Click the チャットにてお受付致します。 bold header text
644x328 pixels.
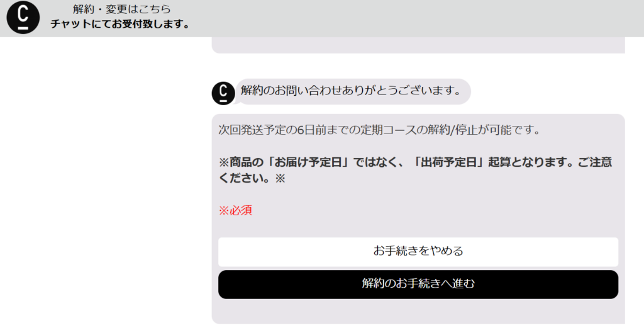point(120,25)
